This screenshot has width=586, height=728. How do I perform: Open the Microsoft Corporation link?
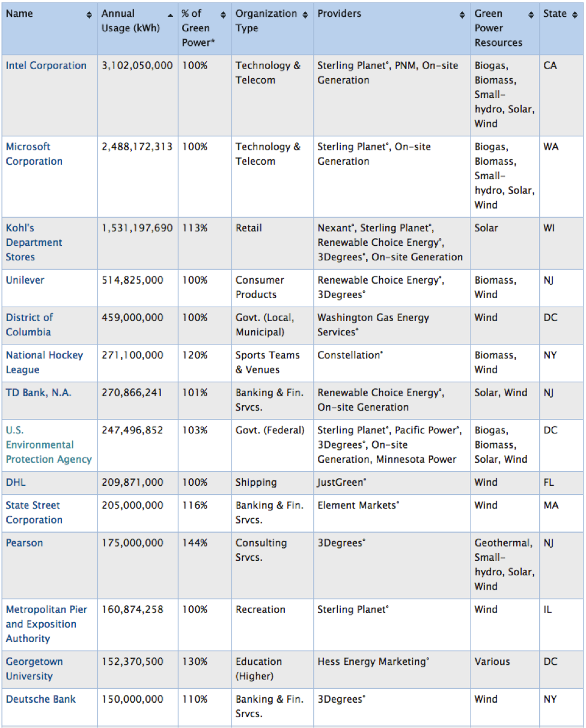pos(34,154)
